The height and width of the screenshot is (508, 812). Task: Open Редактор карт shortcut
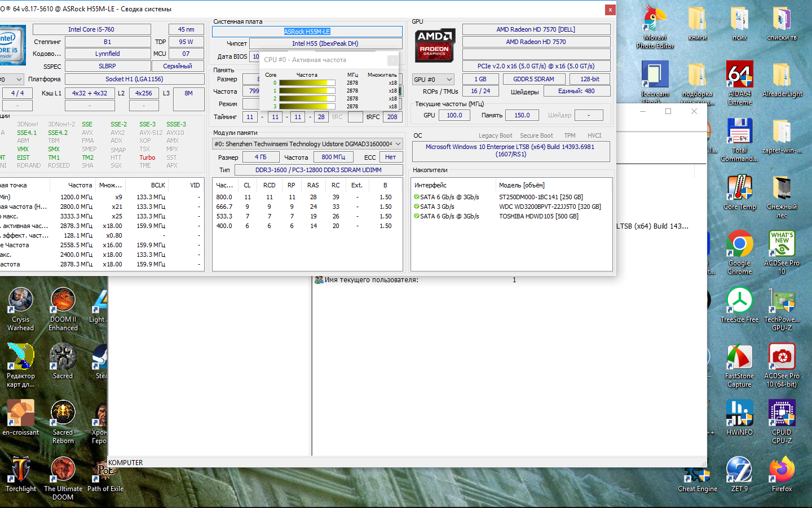21,365
